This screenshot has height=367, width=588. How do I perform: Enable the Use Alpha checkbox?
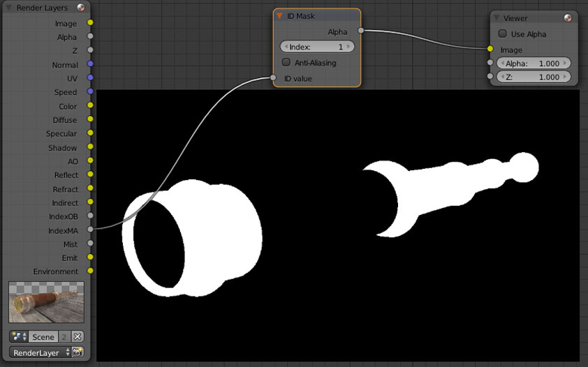pyautogui.click(x=503, y=33)
